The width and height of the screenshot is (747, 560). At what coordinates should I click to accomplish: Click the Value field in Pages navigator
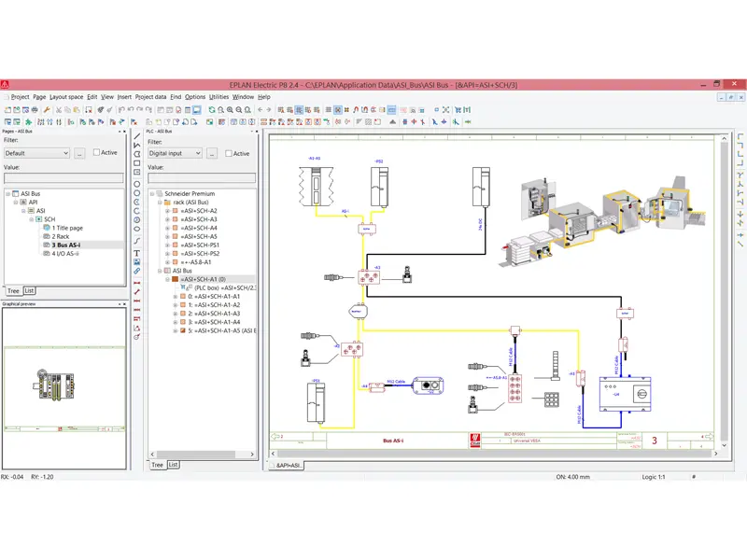(x=63, y=177)
